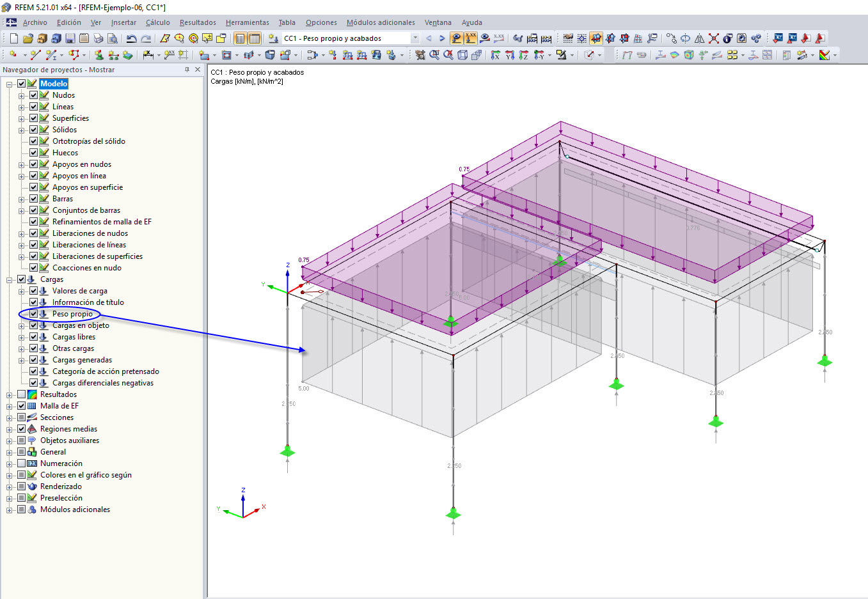
Task: Select the Cargas libres tree item
Action: tap(74, 337)
